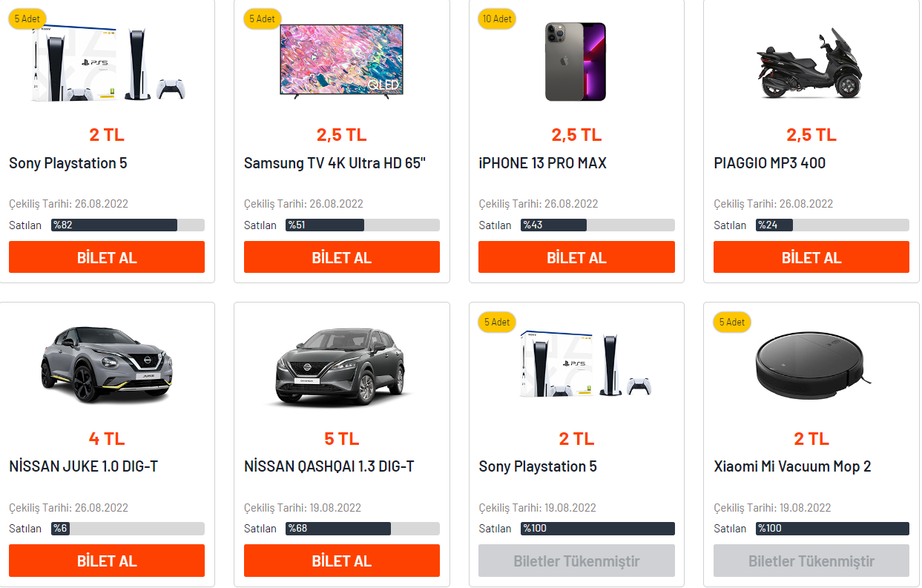Buy a ticket for Samsung TV 4K

tap(341, 257)
